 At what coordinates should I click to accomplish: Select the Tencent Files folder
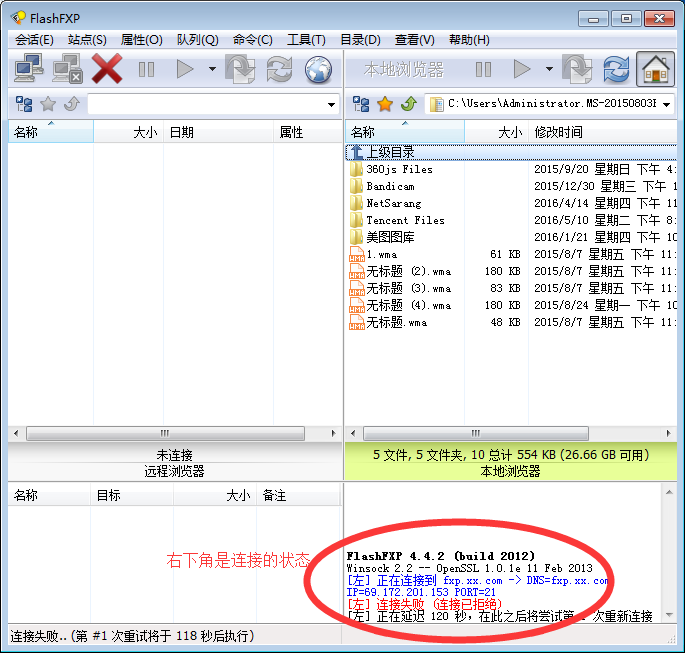511,220
